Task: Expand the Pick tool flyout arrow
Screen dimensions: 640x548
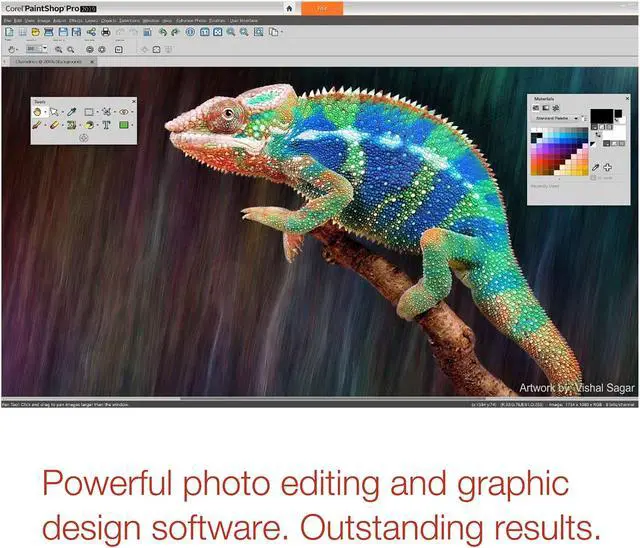Action: click(62, 112)
